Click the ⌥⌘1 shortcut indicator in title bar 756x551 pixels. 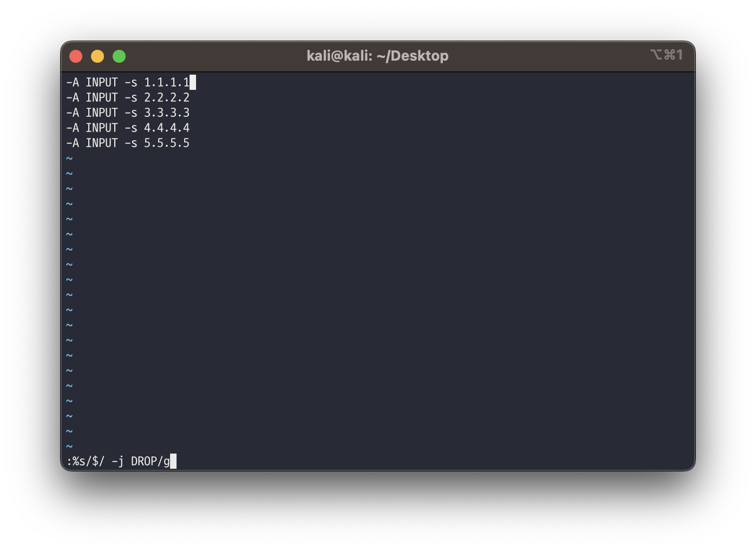(667, 55)
